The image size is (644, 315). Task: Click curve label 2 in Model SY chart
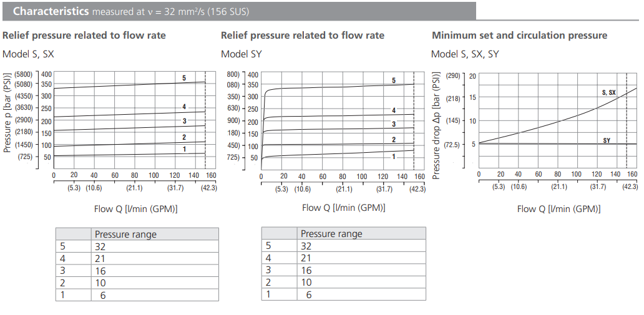(x=394, y=140)
